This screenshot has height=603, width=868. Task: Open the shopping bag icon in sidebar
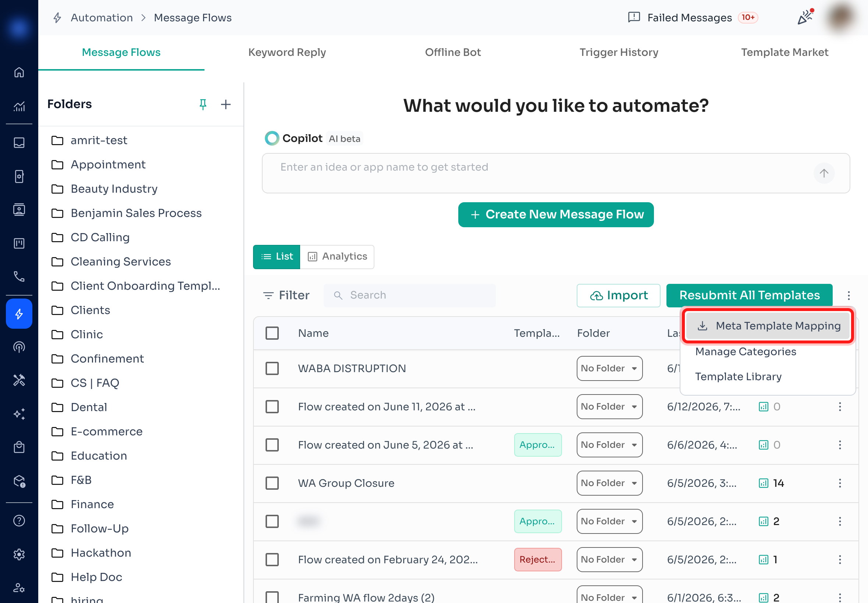coord(19,447)
